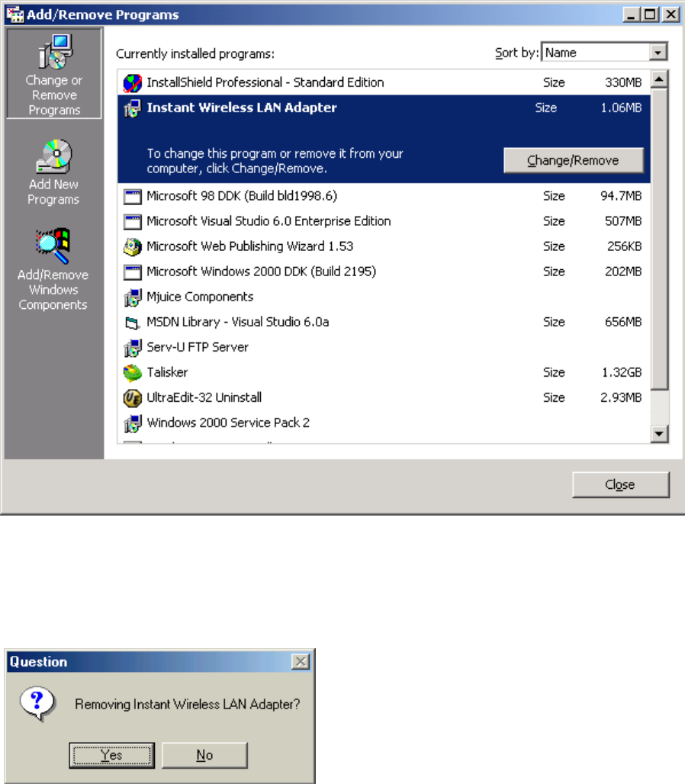Click the 202MB size value
Screen dimensions: 685x784
pyautogui.click(x=623, y=272)
